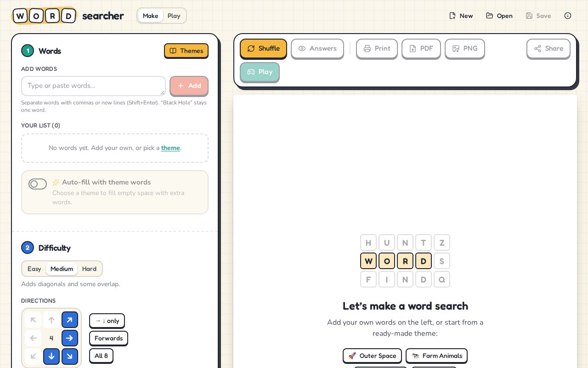
Task: Click the Add words button
Action: [x=189, y=86]
